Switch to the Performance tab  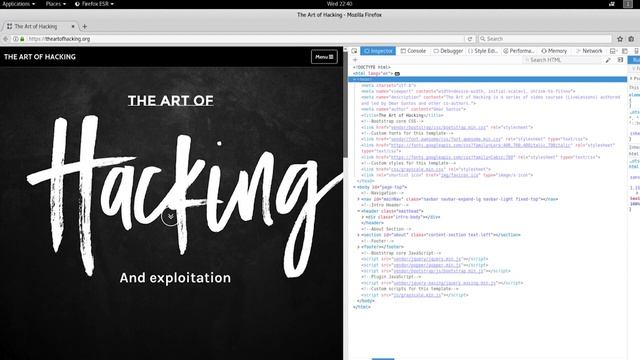click(518, 51)
